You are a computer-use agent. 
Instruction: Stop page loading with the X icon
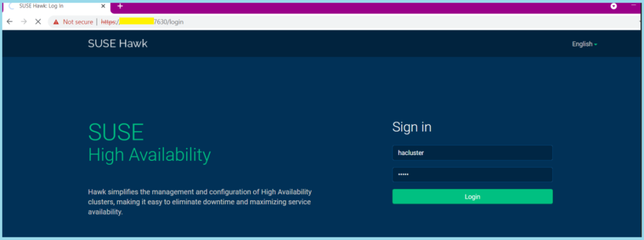(38, 22)
